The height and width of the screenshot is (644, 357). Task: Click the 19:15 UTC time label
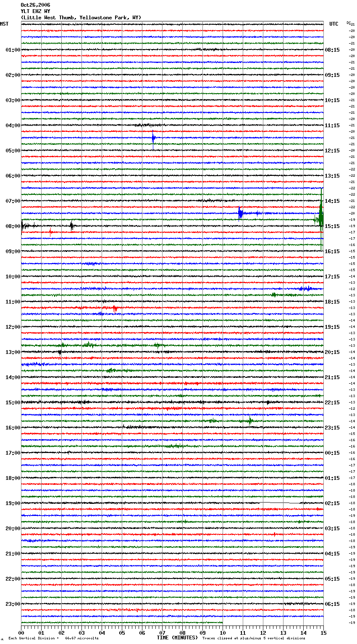pos(332,327)
